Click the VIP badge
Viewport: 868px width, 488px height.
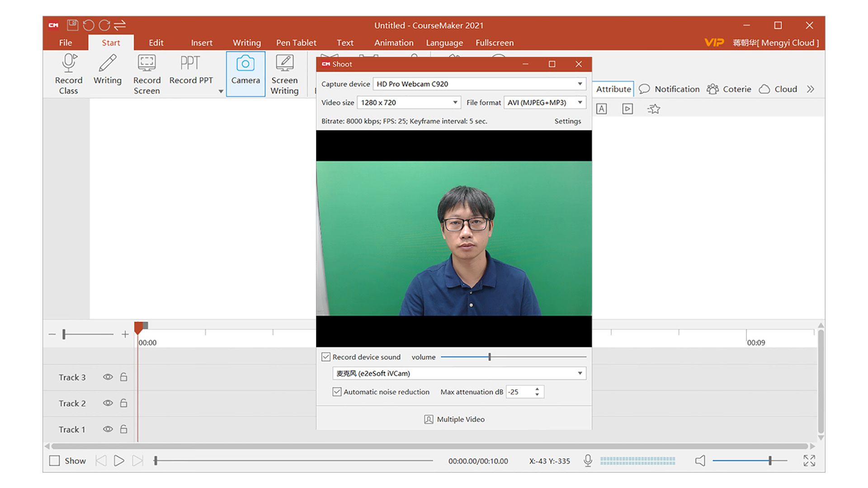coord(714,42)
